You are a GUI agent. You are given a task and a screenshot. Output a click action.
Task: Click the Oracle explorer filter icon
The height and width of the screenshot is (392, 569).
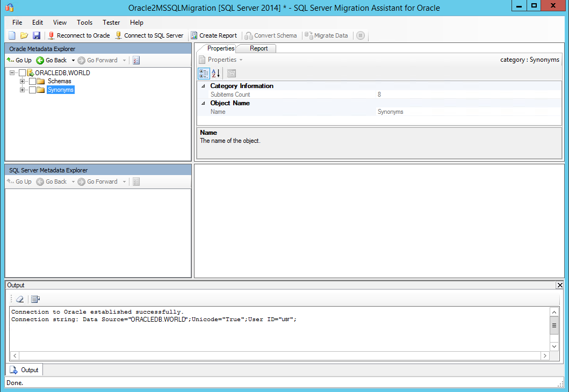pos(136,60)
